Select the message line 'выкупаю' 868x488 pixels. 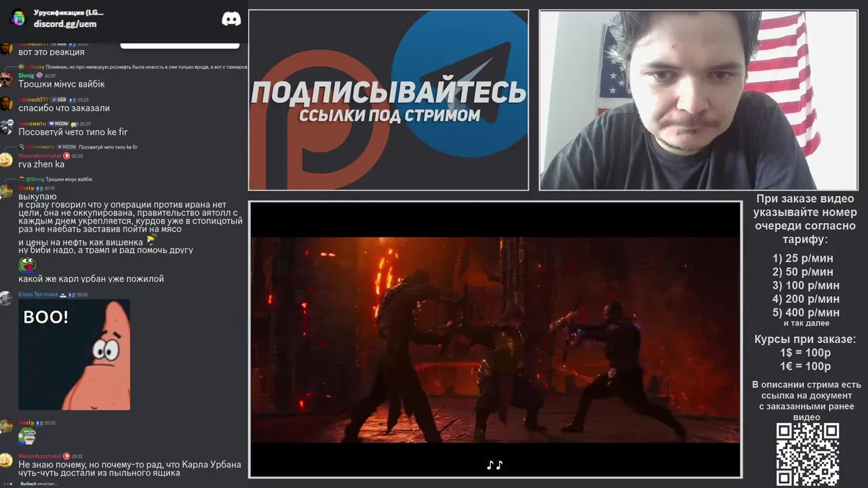pos(38,196)
